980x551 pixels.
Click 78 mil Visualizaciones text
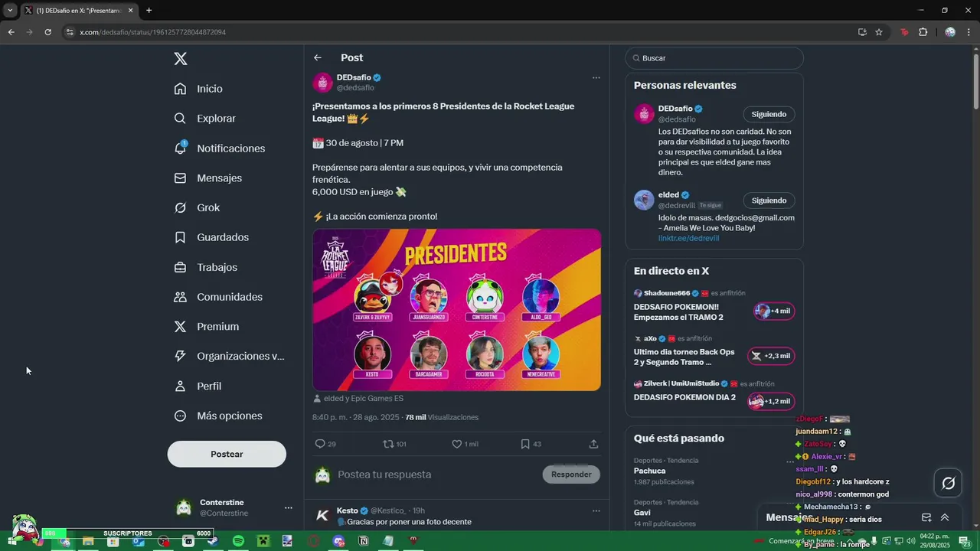click(x=442, y=417)
